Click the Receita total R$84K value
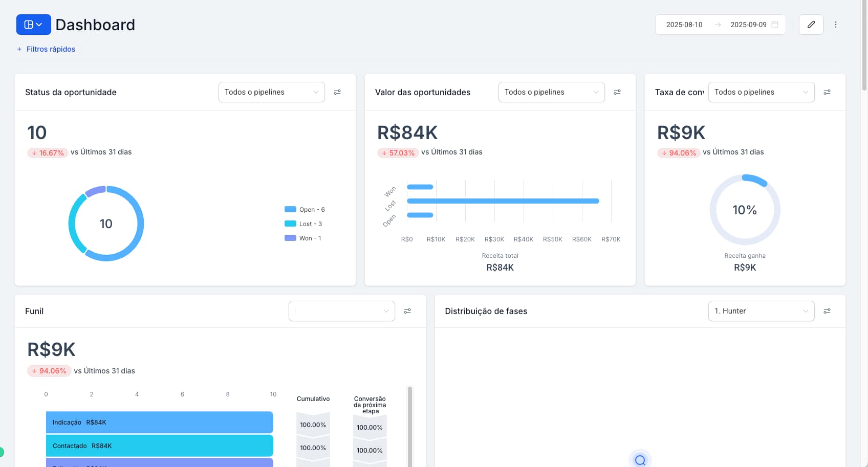 (500, 266)
